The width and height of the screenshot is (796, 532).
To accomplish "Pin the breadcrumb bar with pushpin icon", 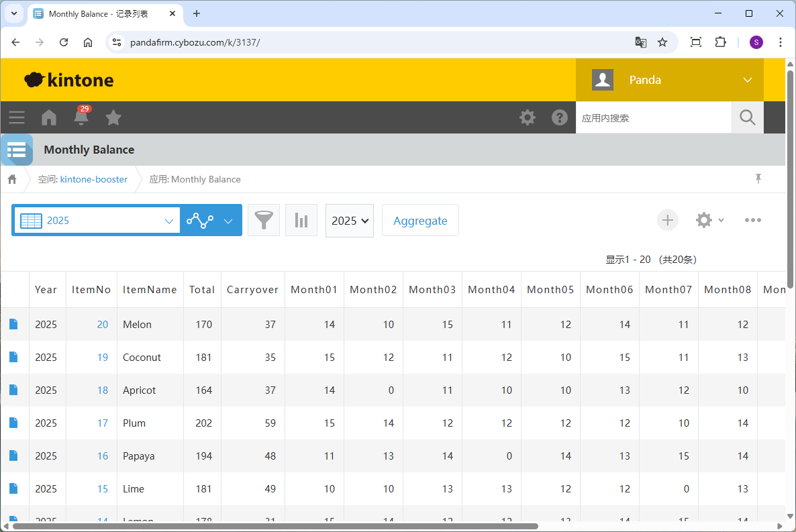I will click(x=758, y=178).
